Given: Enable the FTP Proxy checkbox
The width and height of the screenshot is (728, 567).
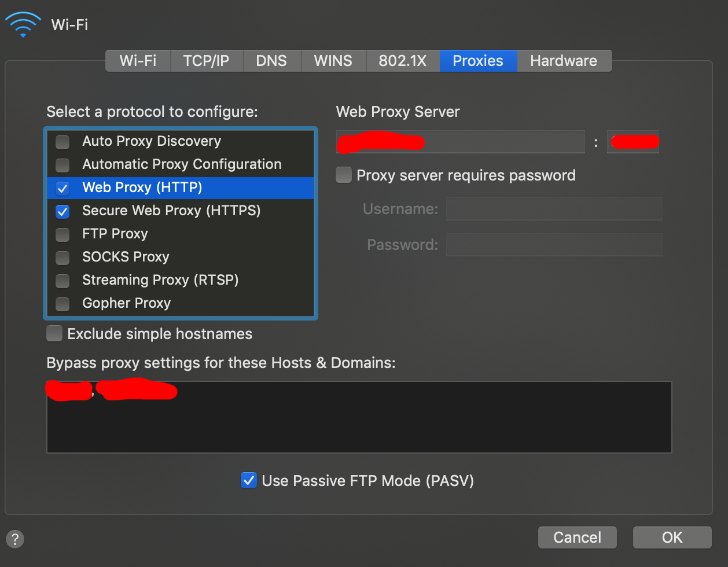Looking at the screenshot, I should 62,234.
